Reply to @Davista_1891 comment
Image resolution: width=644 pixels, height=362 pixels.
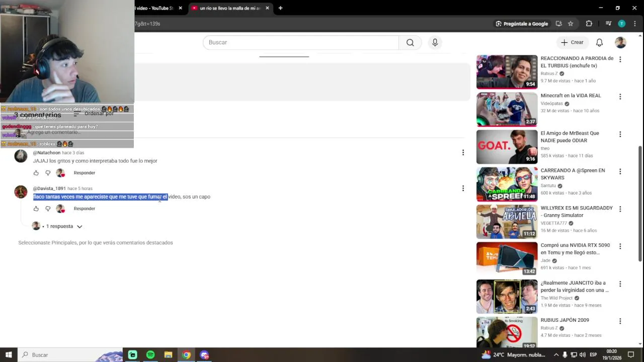pyautogui.click(x=85, y=209)
